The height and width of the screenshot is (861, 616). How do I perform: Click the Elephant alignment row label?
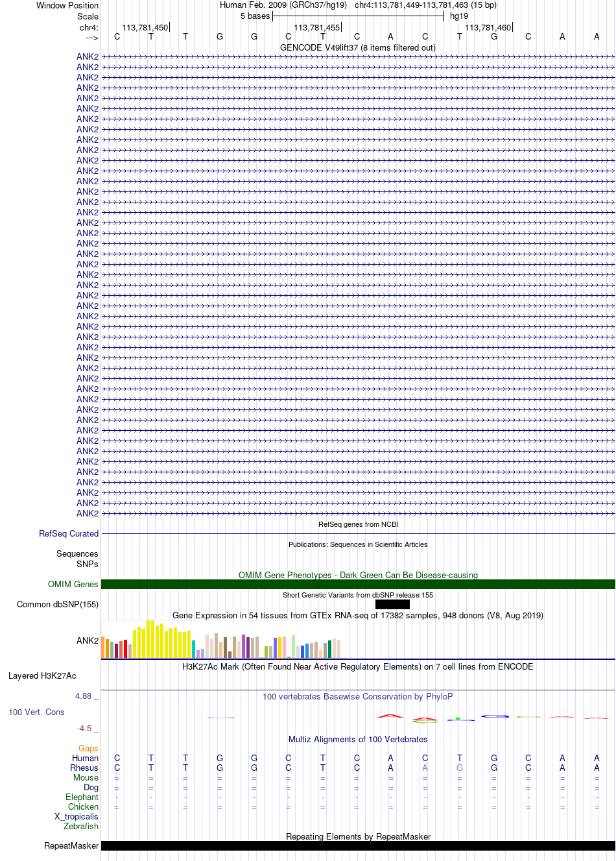82,797
